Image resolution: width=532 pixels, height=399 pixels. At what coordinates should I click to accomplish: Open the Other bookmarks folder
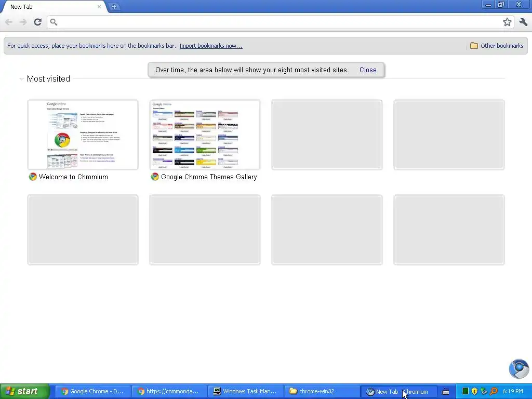point(497,46)
